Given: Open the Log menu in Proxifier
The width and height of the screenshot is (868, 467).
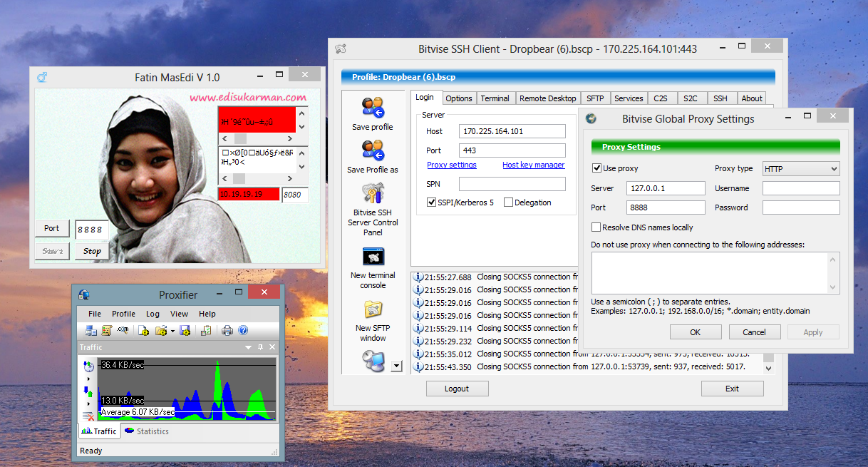Looking at the screenshot, I should coord(153,314).
